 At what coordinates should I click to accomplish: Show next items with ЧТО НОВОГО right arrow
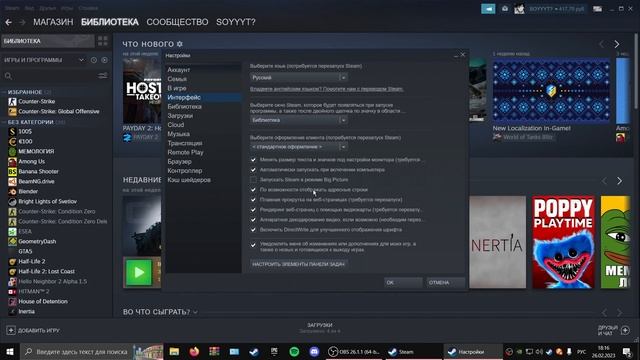pyautogui.click(x=617, y=44)
